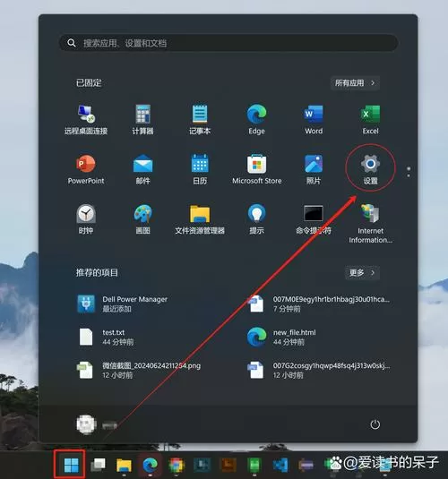Open recommended file starting with 007G2cosgy
The width and height of the screenshot is (448, 479).
click(x=318, y=371)
